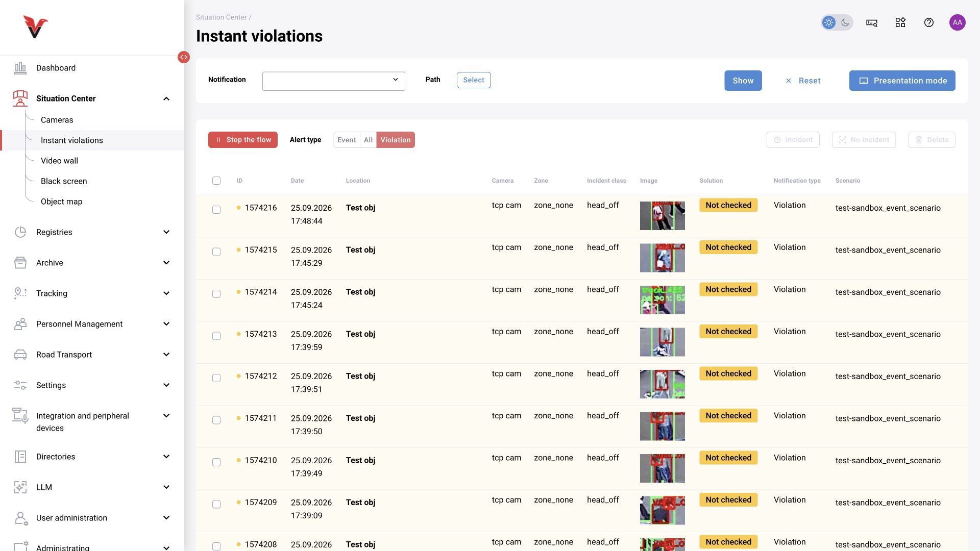Click Situation Center breadcrumb link
980x551 pixels.
[x=221, y=17]
